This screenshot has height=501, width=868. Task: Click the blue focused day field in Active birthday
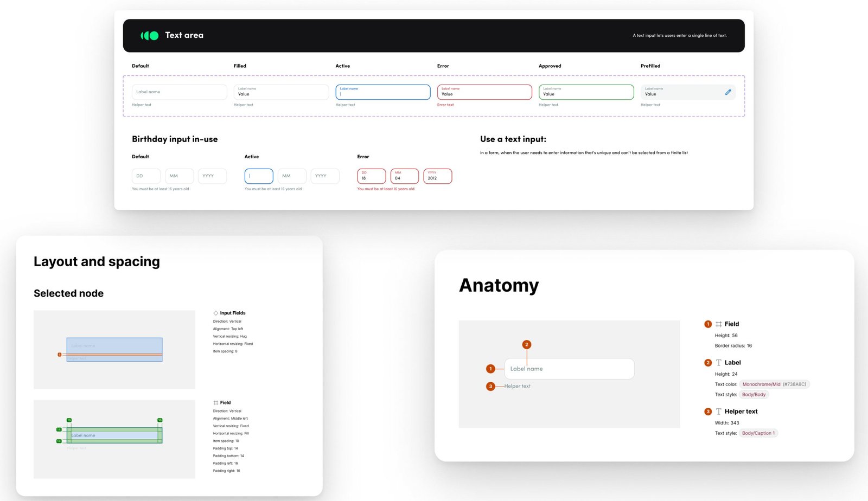(x=259, y=176)
